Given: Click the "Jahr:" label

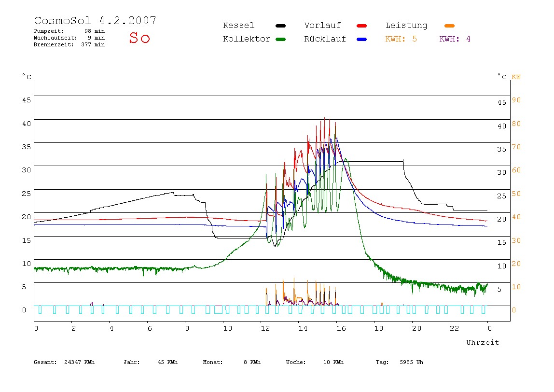Looking at the screenshot, I should tap(132, 362).
